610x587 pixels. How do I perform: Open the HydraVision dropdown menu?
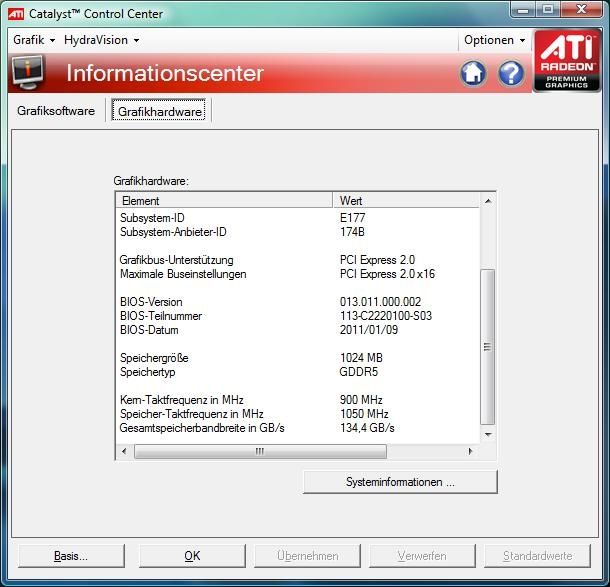point(102,40)
